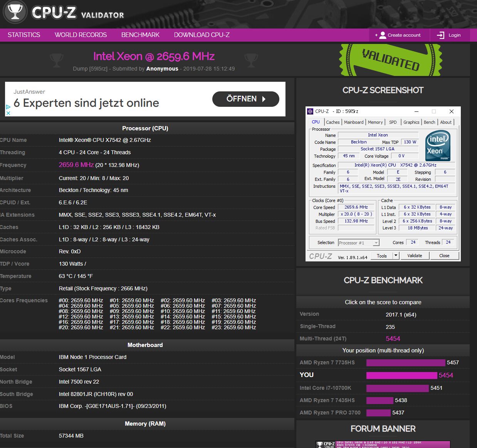477x448 pixels.
Task: Expand Processor #1 selection dropdown
Action: pos(358,243)
